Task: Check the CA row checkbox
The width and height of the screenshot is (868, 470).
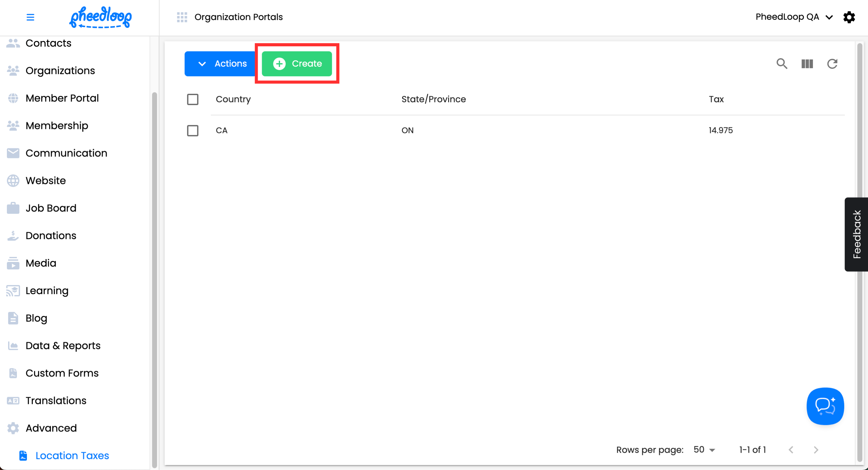Action: point(193,130)
